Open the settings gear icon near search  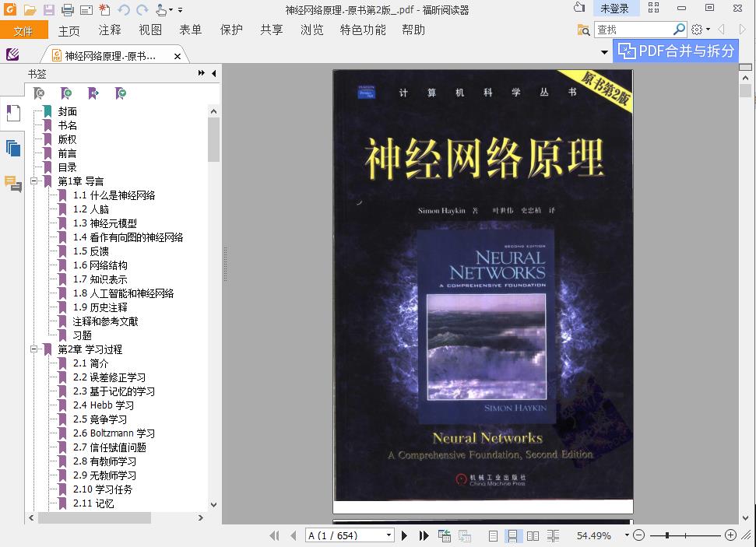(x=697, y=30)
